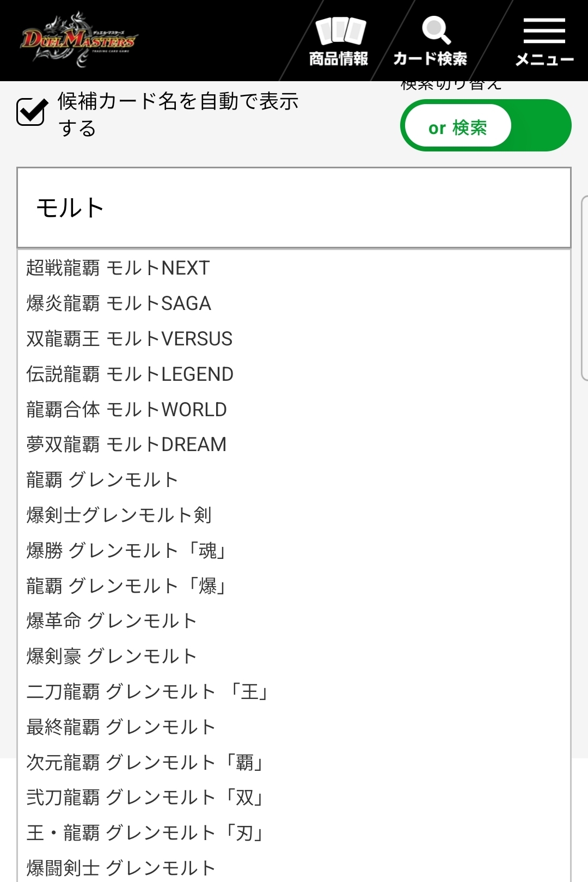Pick 爆剣士グレンモルト剣 from suggestions
This screenshot has height=882, width=588.
pyautogui.click(x=119, y=515)
